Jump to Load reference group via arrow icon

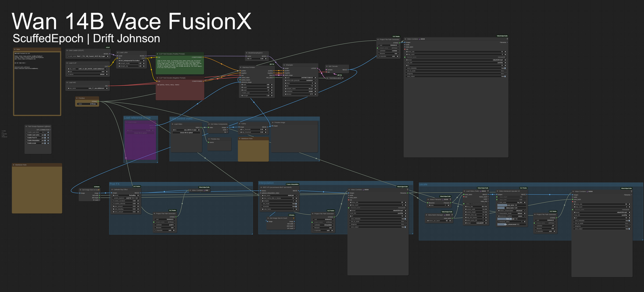48,132
